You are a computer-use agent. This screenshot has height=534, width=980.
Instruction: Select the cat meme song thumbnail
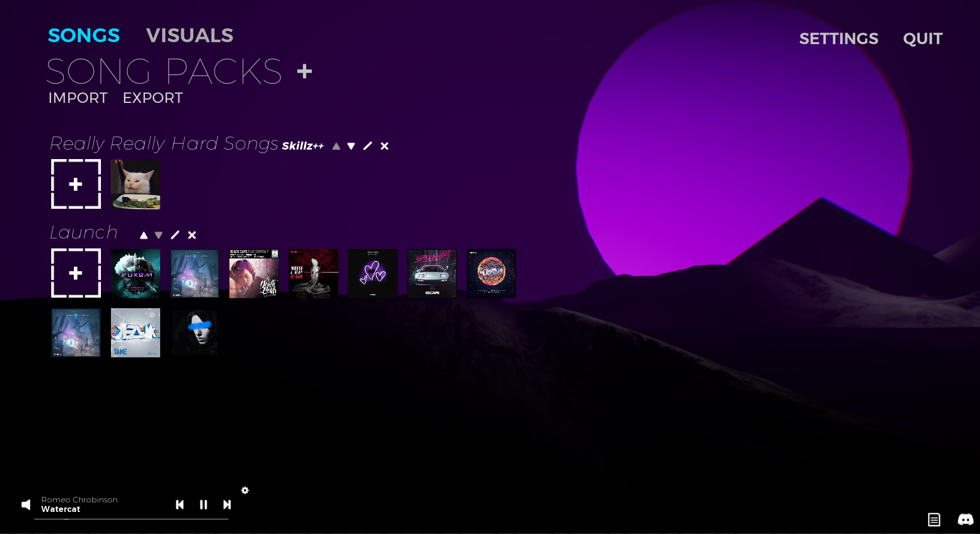(x=135, y=184)
